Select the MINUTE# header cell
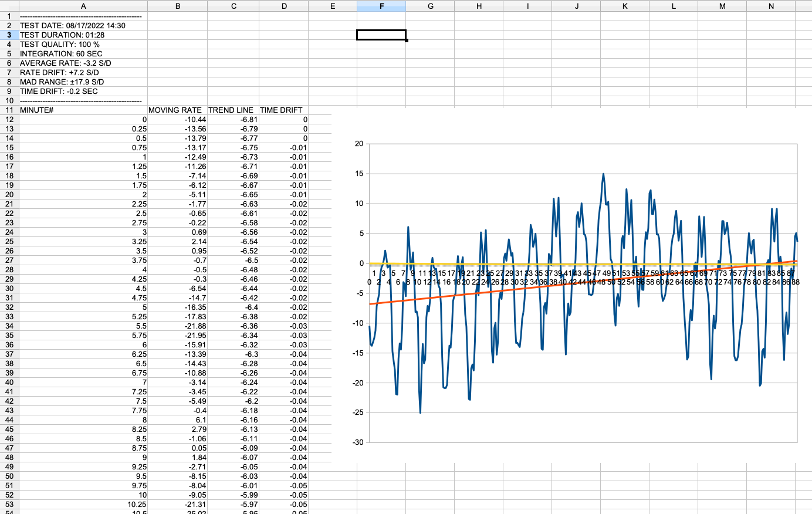Screen dimensions: 812x514 (37, 110)
